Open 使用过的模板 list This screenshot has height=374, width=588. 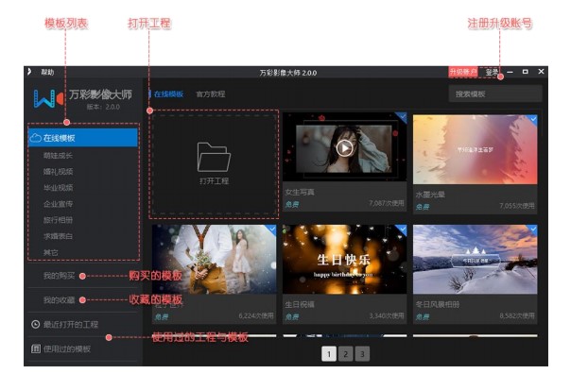[x=67, y=348]
